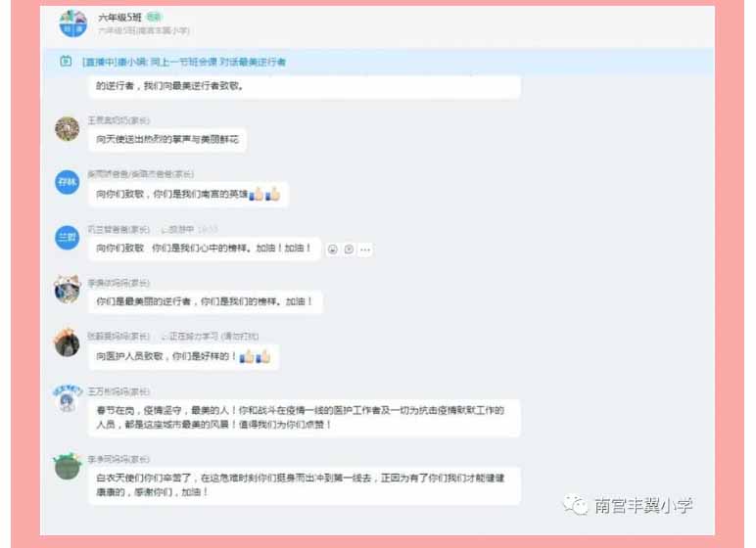Click the avatar beside the 向医护人员致敬 message
Screen dimensions: 756x548
[67, 342]
